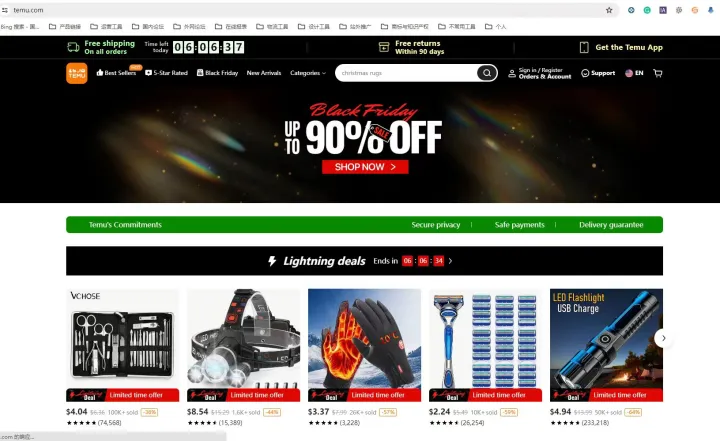
Task: Click the search magnifier button
Action: pyautogui.click(x=486, y=73)
